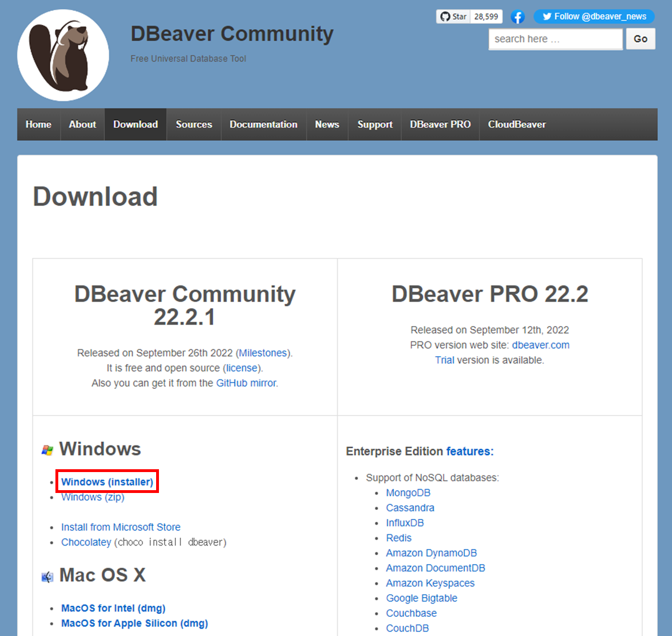Open the Chocolatey link
The image size is (672, 636).
click(86, 542)
